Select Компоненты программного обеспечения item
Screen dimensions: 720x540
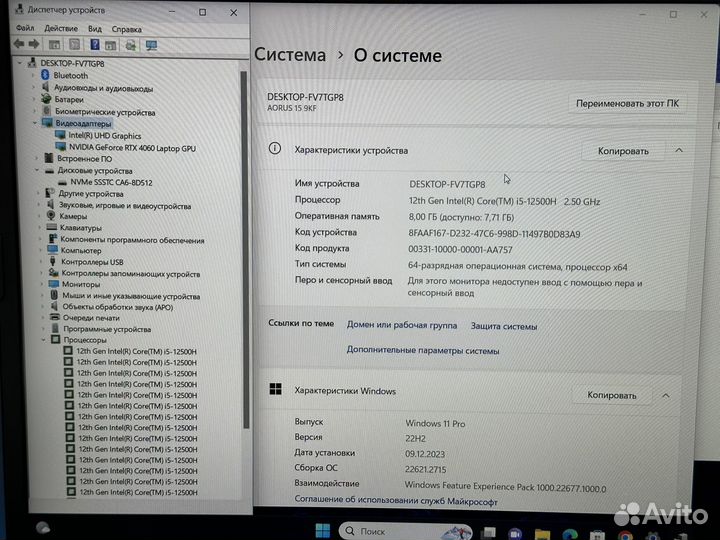(132, 240)
